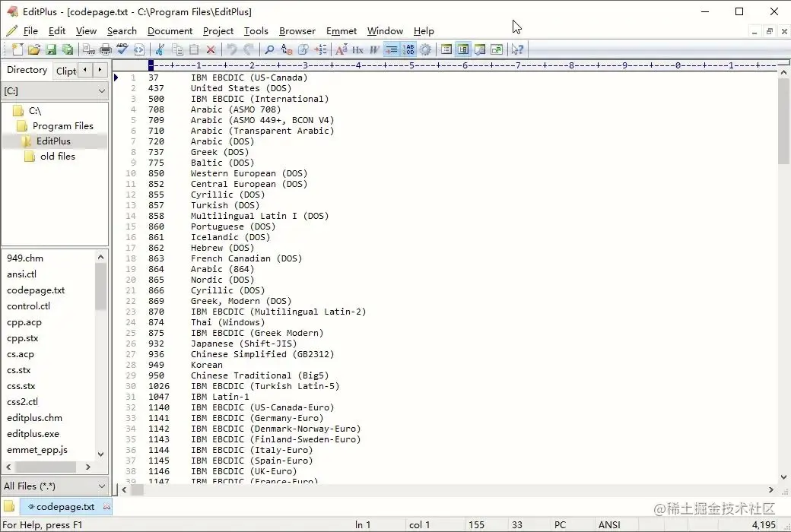This screenshot has width=791, height=532.
Task: Open the Project menu
Action: click(218, 30)
